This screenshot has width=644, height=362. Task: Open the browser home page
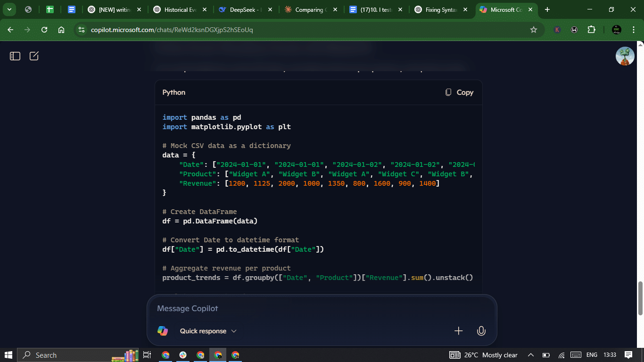(x=61, y=30)
